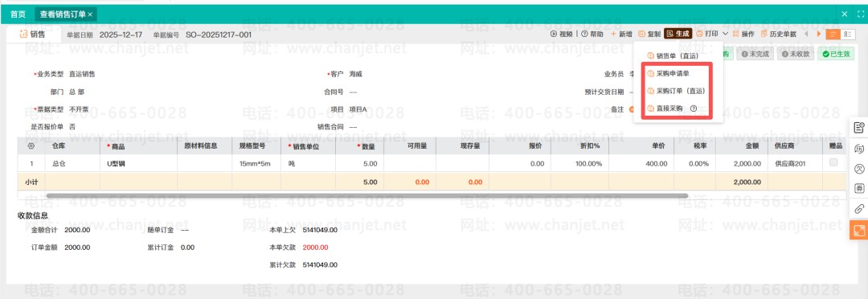Close the window with the top-right X
The image size is (868, 299).
pyautogui.click(x=844, y=14)
